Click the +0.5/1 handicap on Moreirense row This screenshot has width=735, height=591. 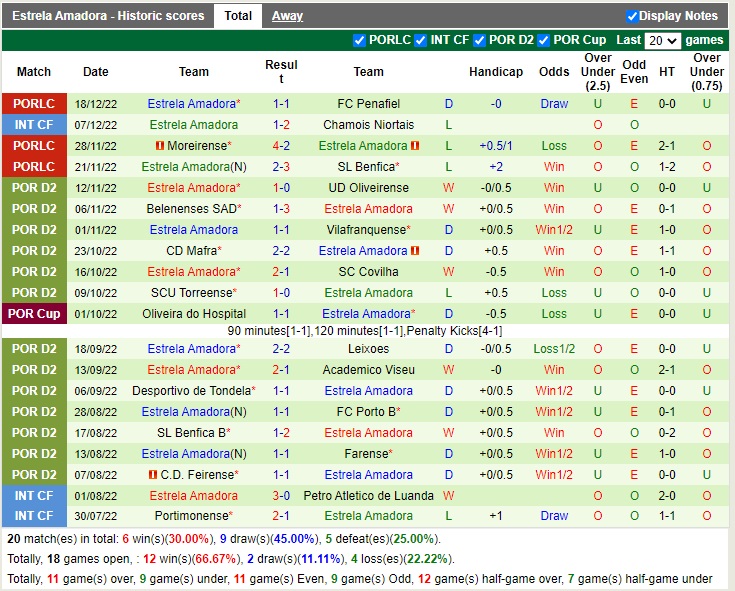click(496, 146)
